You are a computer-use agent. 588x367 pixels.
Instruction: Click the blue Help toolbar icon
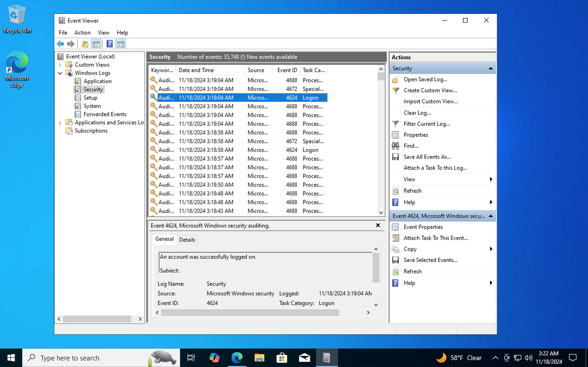click(x=110, y=44)
